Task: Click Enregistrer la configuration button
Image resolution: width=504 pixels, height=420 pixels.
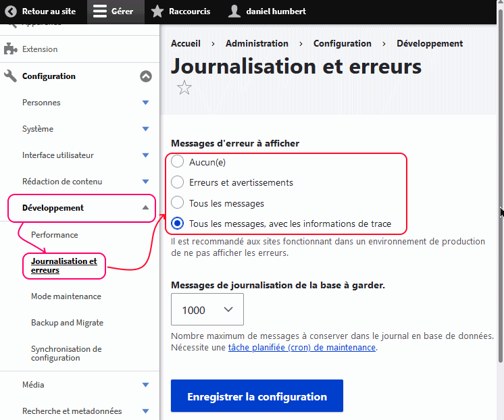Action: (257, 396)
